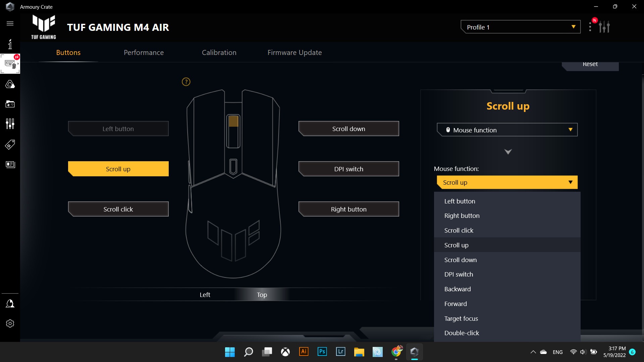Switch to the Left mouse view
Image resolution: width=644 pixels, height=362 pixels.
(x=205, y=295)
